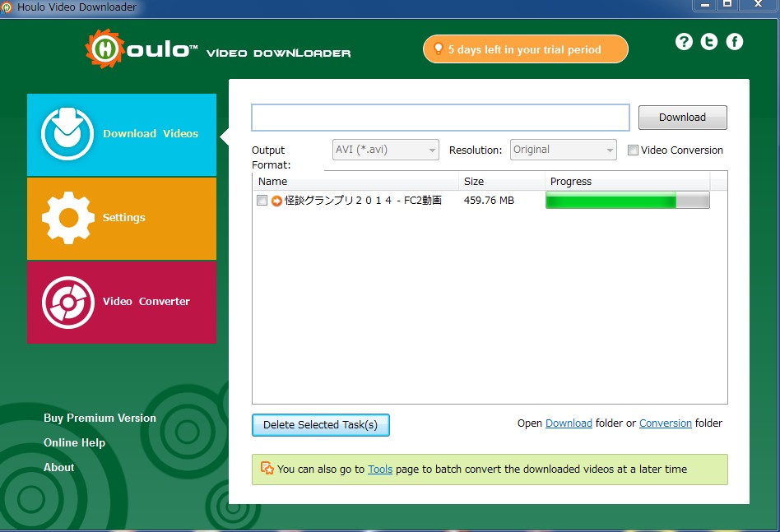Click the 459.76 MB size cell
The width and height of the screenshot is (780, 532).
(489, 201)
